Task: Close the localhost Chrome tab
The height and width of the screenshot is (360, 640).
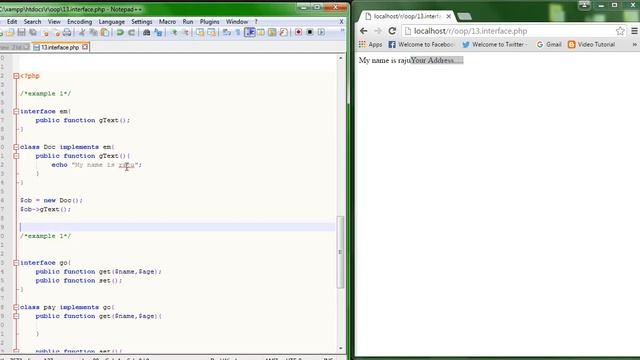Action: click(449, 16)
